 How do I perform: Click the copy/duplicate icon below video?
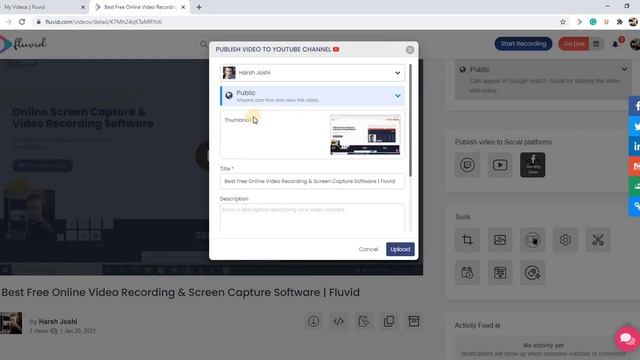(389, 321)
